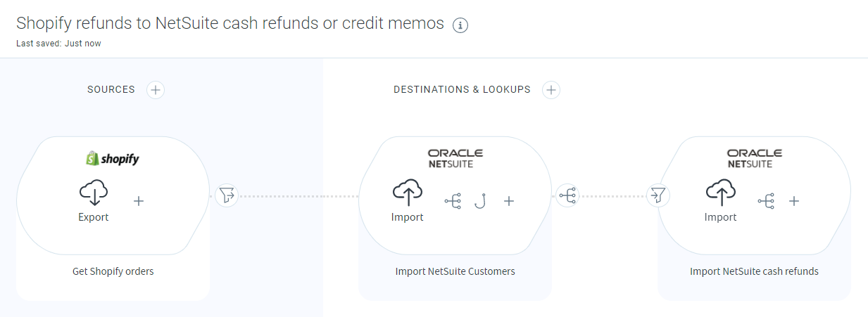Viewport: 868px width, 317px height.
Task: Add action to Shopify export step
Action: pos(139,201)
